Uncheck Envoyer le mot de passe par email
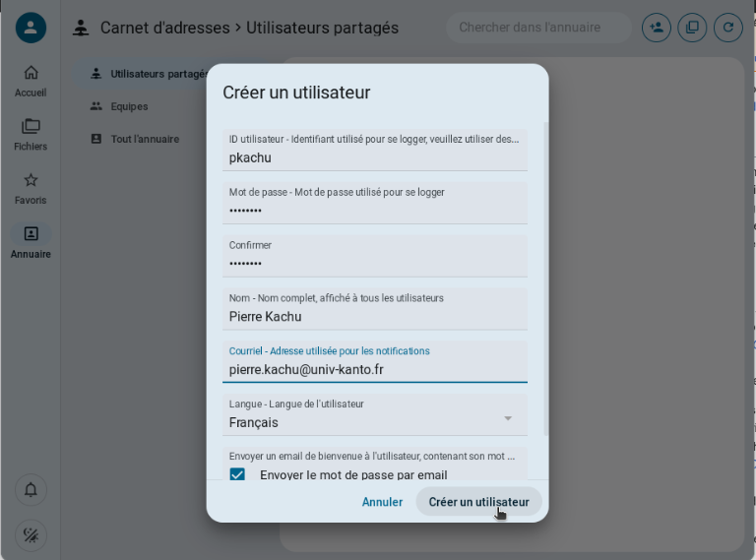 click(237, 474)
